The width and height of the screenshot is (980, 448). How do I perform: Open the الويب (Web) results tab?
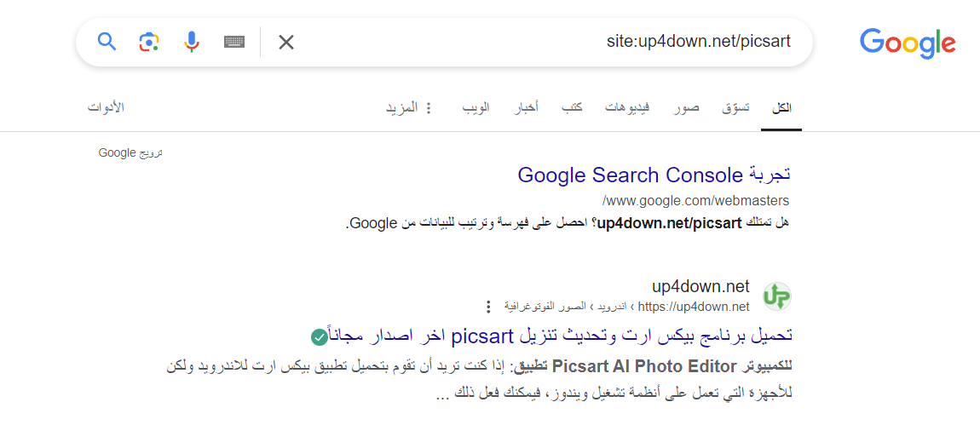point(476,108)
